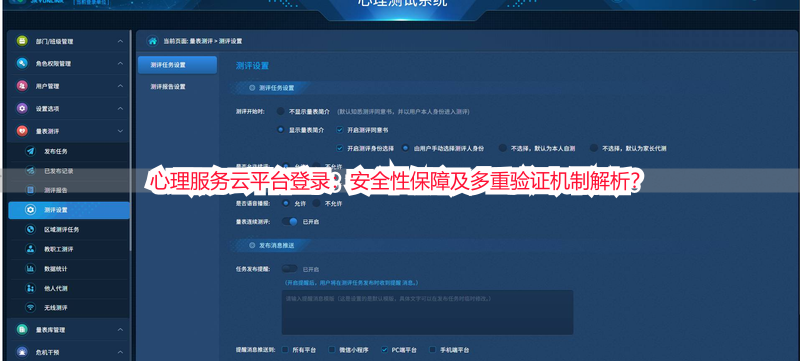This screenshot has height=361, width=800.
Task: Click the home icon in breadcrumb bar
Action: point(152,41)
